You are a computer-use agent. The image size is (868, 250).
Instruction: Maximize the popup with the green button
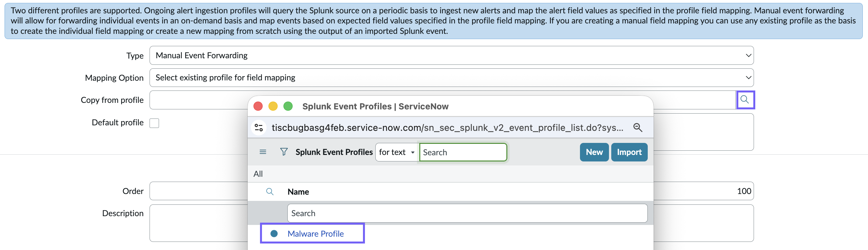coord(288,106)
